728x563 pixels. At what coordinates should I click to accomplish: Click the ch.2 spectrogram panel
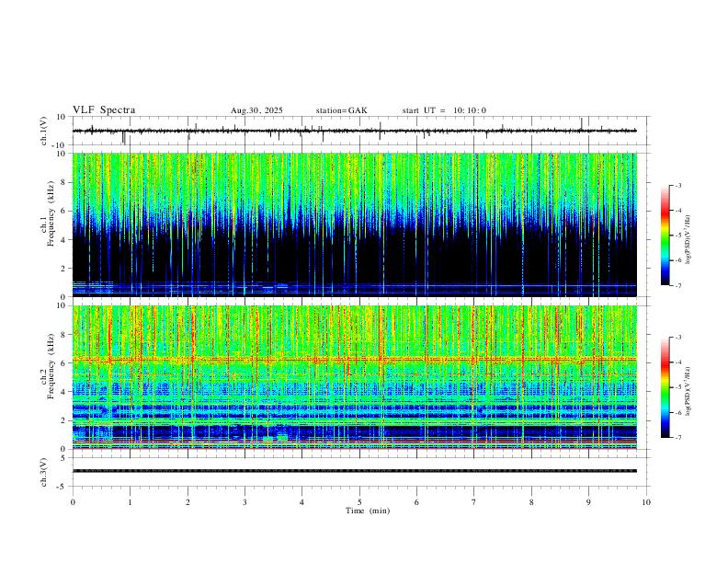tap(355, 377)
